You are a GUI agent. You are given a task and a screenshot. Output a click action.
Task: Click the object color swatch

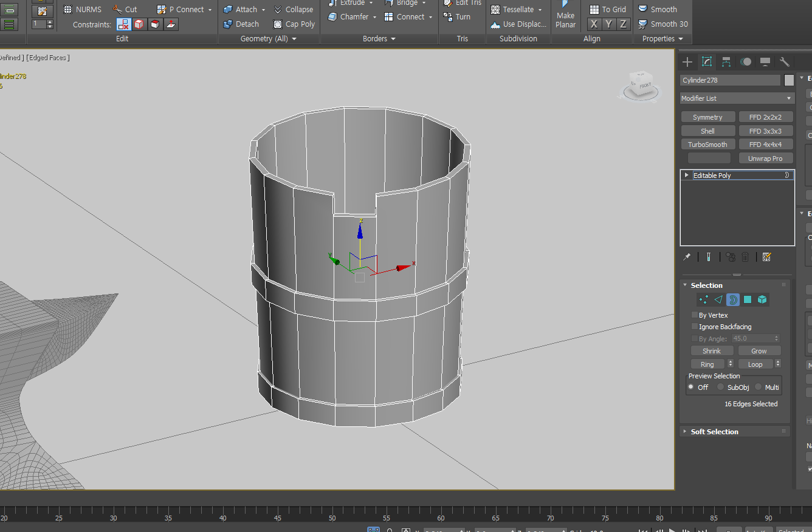point(789,80)
